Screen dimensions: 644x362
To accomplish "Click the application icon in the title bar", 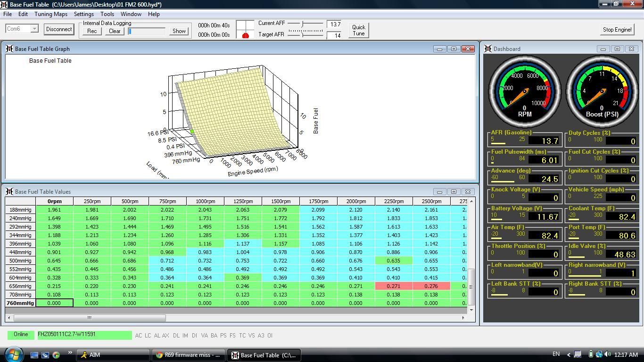I will click(x=4, y=4).
